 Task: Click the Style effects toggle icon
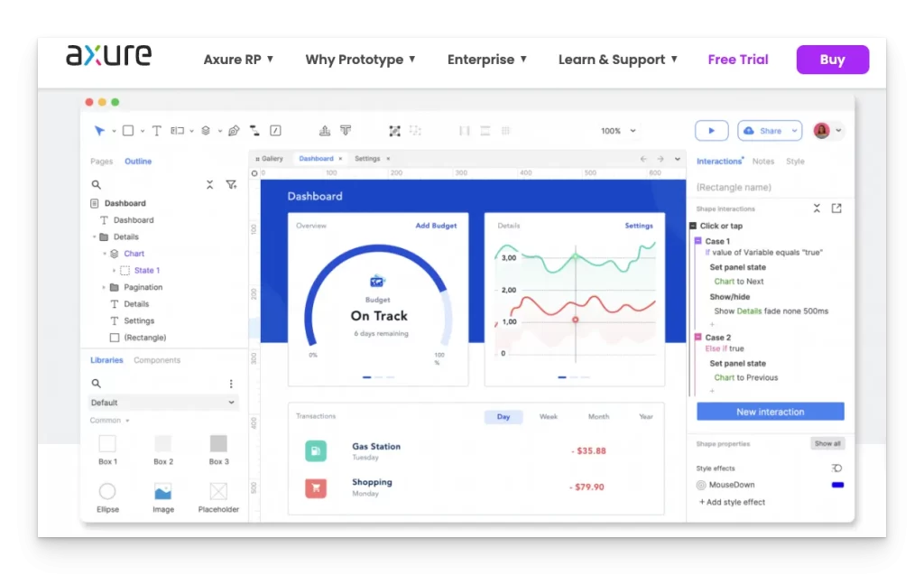pyautogui.click(x=836, y=468)
